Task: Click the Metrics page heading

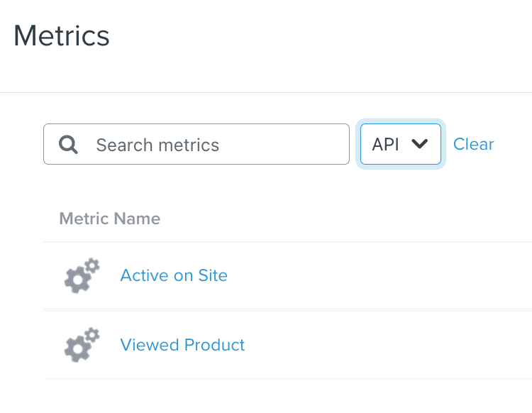Action: pos(62,35)
